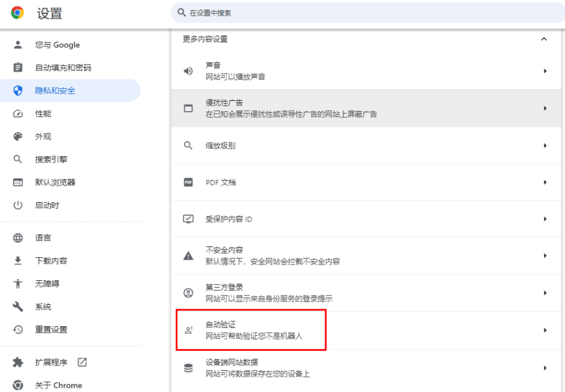
Task: Click the speaker icon in the 声音 row
Action: click(x=188, y=71)
